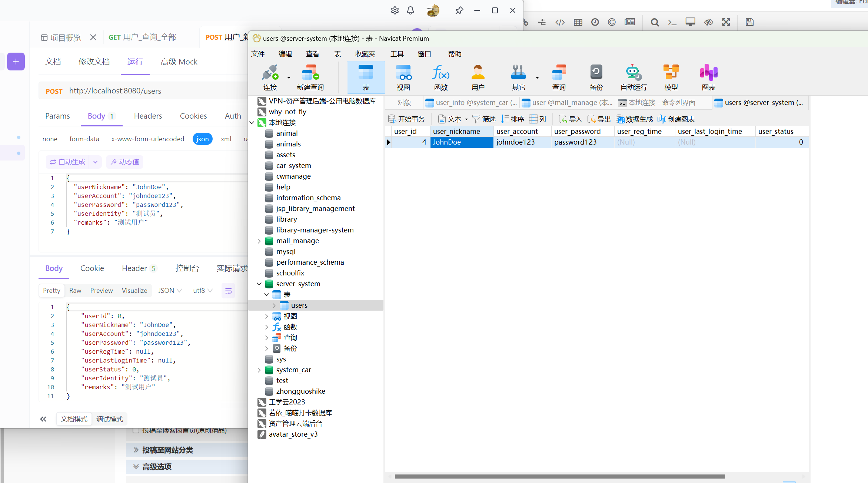Click the notification bell icon

pos(410,10)
